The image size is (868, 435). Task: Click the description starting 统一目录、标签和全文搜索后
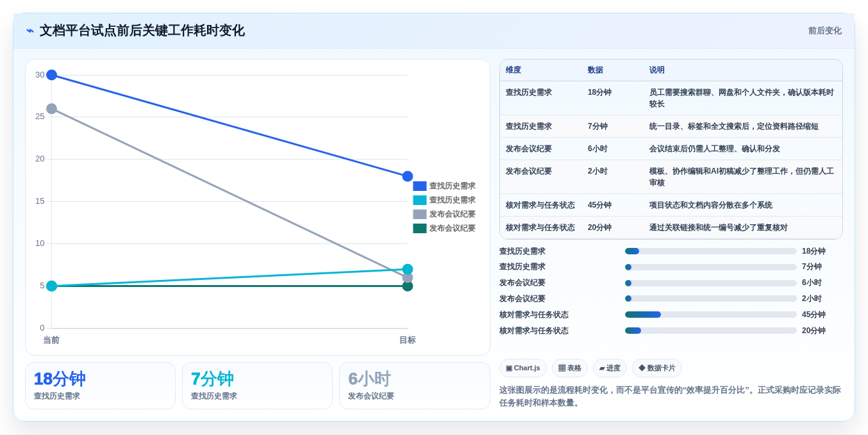pyautogui.click(x=734, y=127)
